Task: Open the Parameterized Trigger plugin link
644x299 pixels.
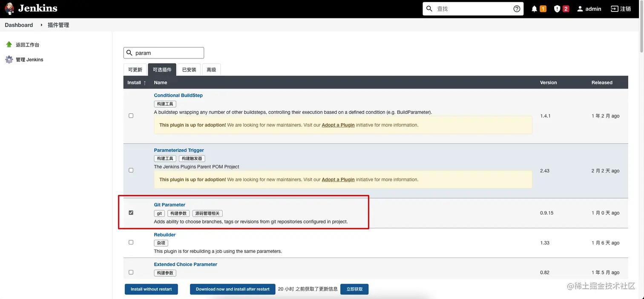Action: tap(179, 150)
